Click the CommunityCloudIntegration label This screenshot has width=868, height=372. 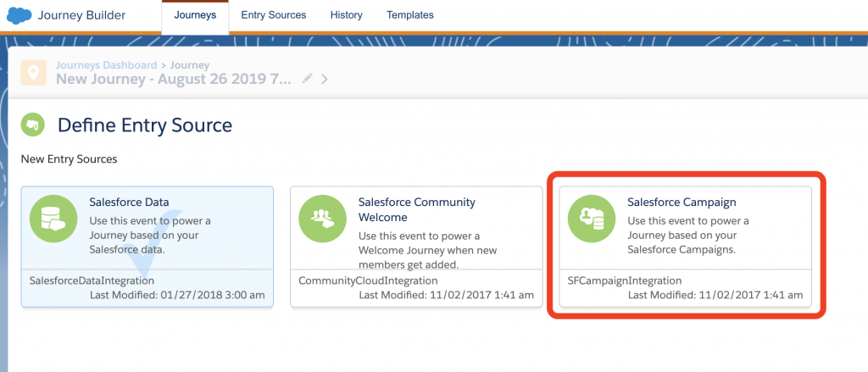tap(368, 280)
